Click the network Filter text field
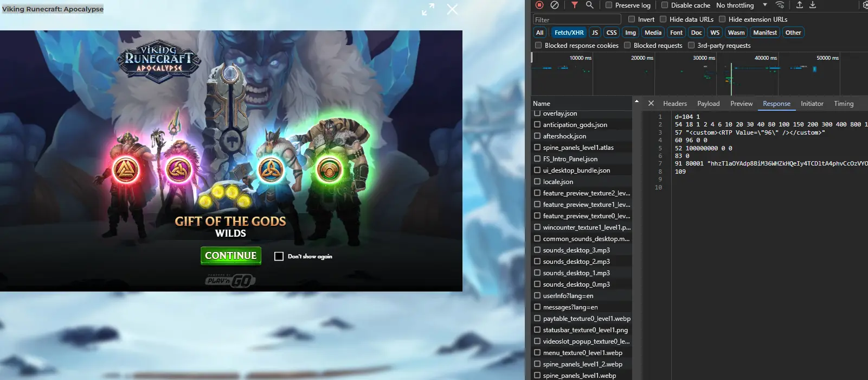Image resolution: width=868 pixels, height=380 pixels. 577,20
